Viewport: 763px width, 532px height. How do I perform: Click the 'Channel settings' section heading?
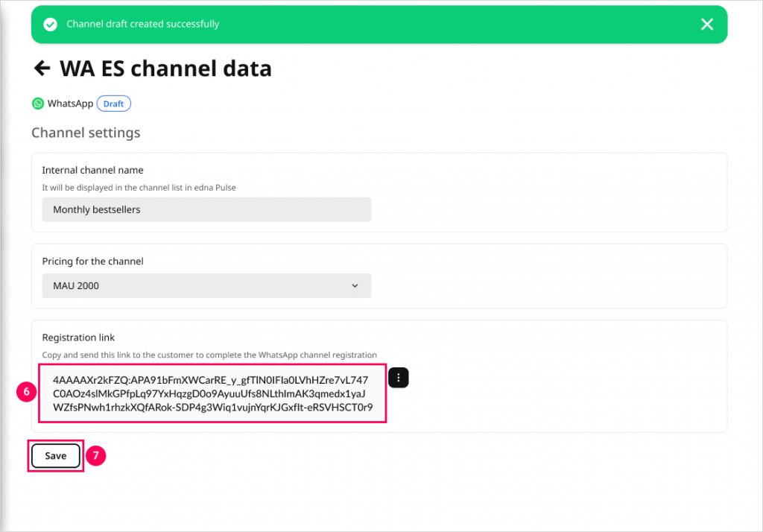click(x=86, y=133)
